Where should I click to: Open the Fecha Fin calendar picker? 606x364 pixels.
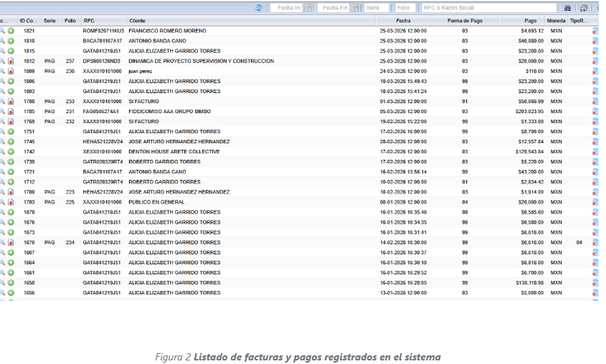(x=354, y=8)
